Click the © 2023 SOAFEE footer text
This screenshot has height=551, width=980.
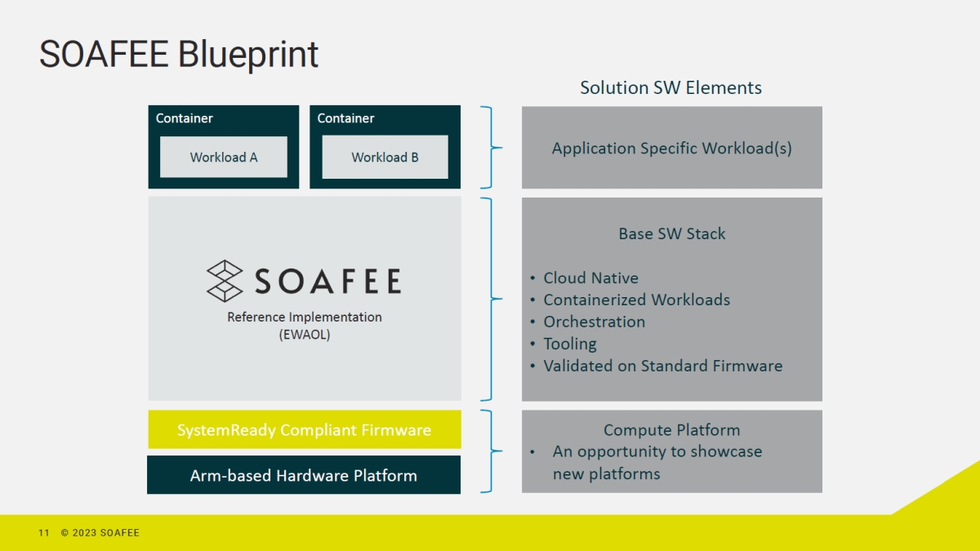(100, 533)
